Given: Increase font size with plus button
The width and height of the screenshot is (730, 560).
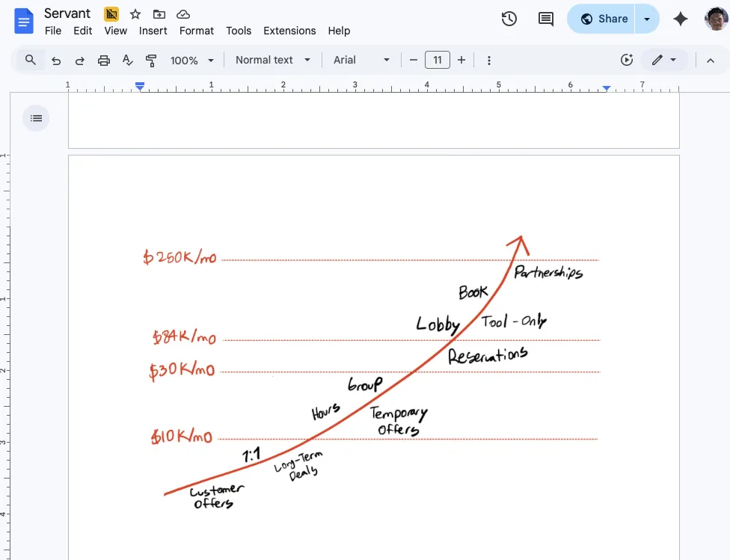Looking at the screenshot, I should point(461,60).
